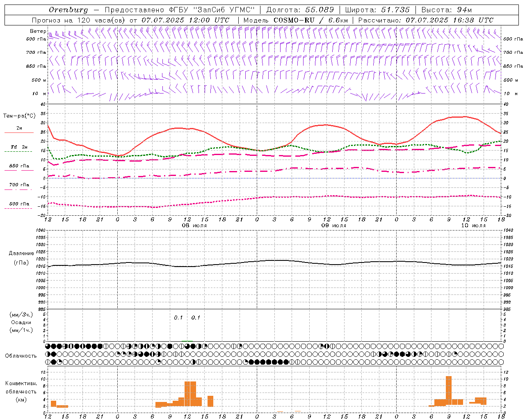Click the '(км)' convective cloud unit label
The height and width of the screenshot is (420, 525).
(x=21, y=399)
